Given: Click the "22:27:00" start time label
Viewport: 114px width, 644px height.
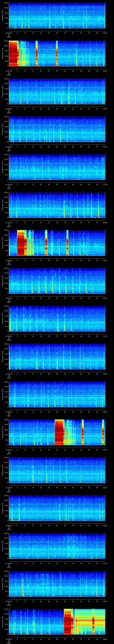Looking at the screenshot, I should pyautogui.click(x=9, y=223).
